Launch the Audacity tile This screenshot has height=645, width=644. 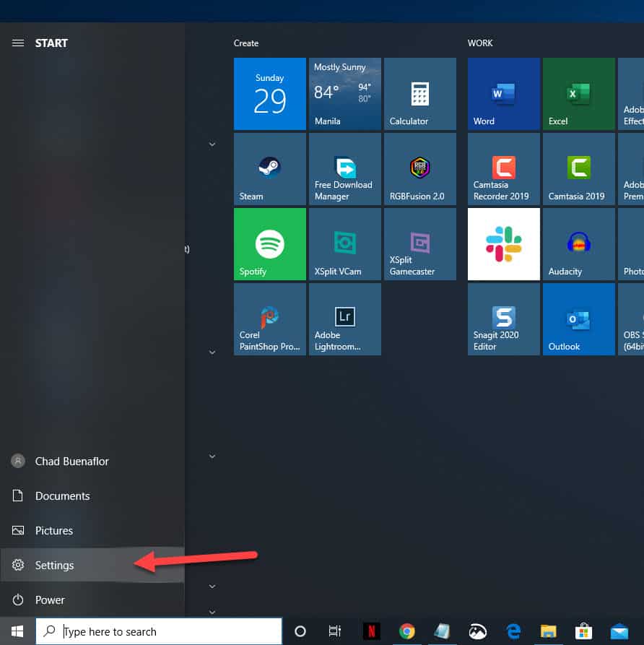click(x=578, y=244)
